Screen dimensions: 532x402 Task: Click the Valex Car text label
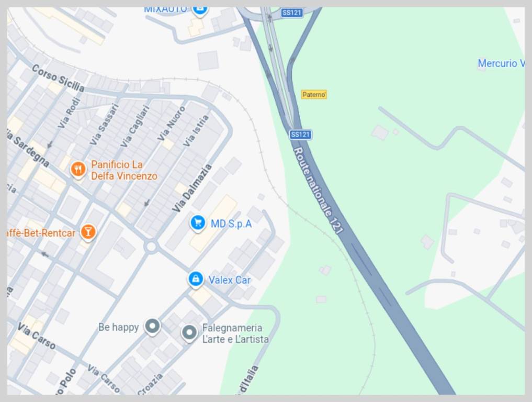229,280
